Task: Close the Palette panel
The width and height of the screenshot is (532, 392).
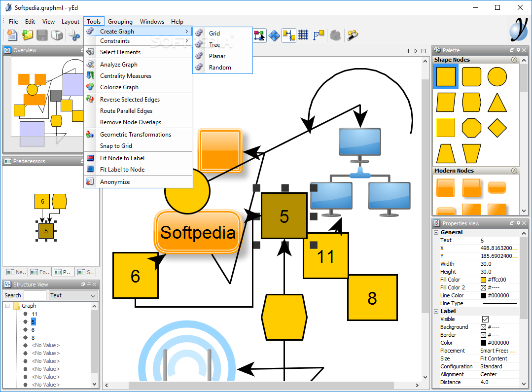Action: pos(524,50)
